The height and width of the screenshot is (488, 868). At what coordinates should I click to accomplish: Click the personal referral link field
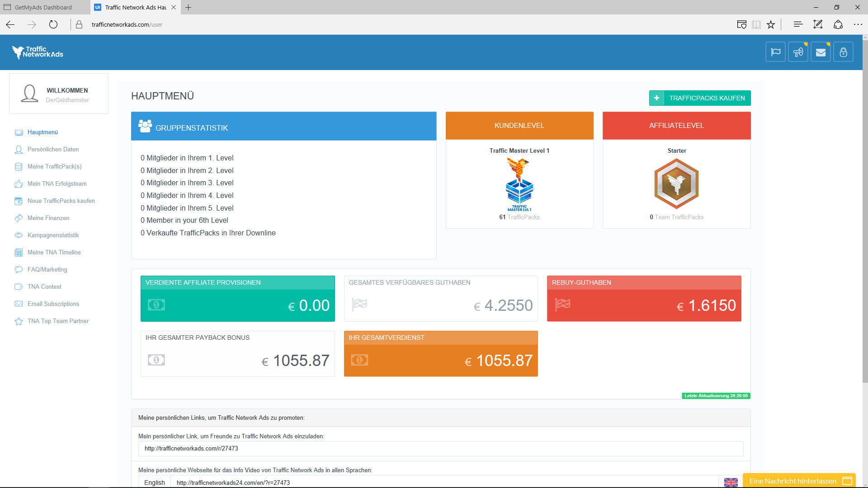pos(440,448)
